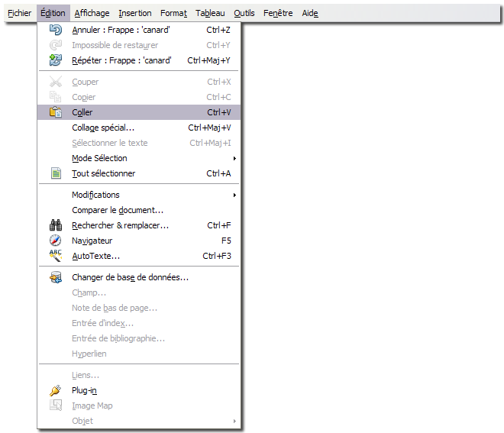This screenshot has width=504, height=433.
Task: Select the Plug-in entry
Action: point(139,390)
